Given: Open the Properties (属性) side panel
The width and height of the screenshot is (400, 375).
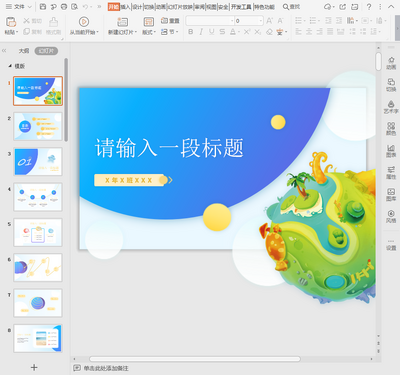Looking at the screenshot, I should click(391, 172).
